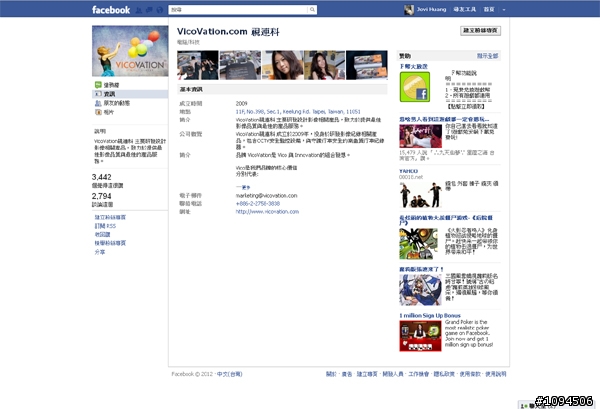Open messages icon in top bar
This screenshot has height=409, width=600.
[149, 10]
